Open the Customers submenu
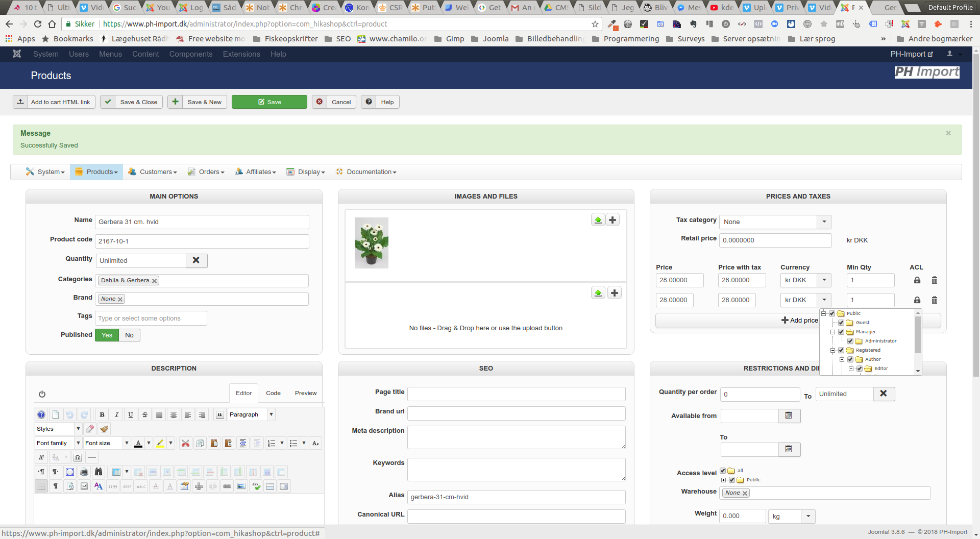Image resolution: width=980 pixels, height=539 pixels. tap(153, 172)
